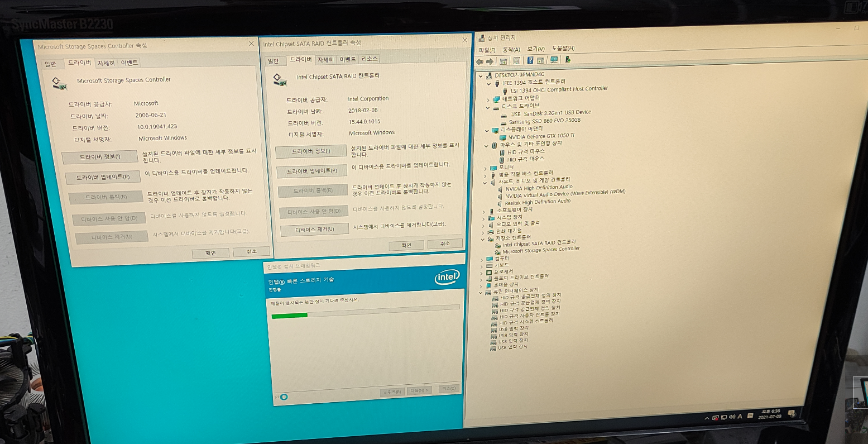Click the Intel logo in the installer window
868x444 pixels.
click(x=447, y=278)
